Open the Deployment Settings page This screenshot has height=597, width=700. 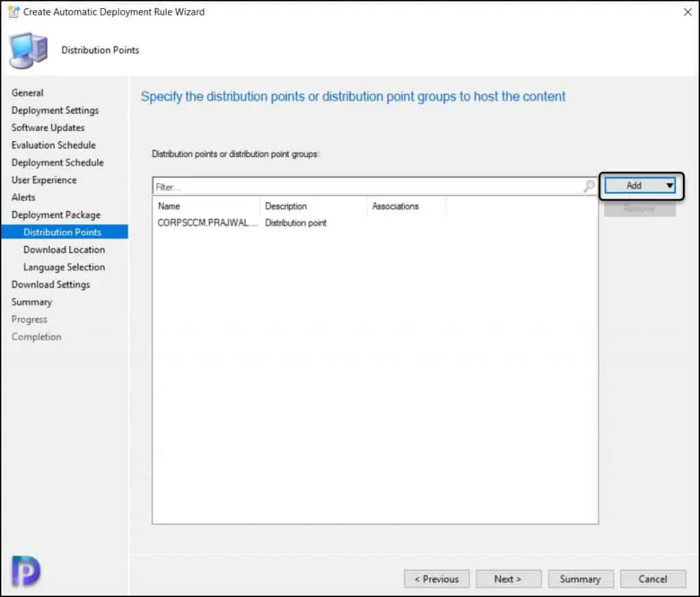55,111
